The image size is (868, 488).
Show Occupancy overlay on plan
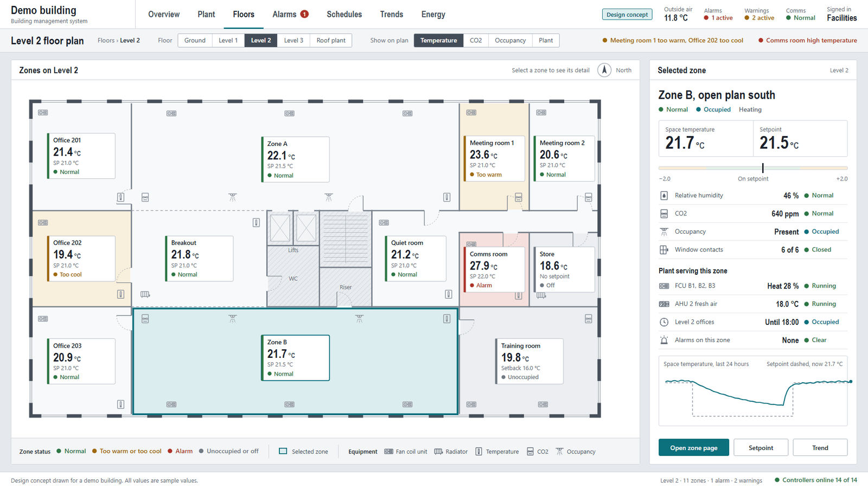tap(510, 41)
